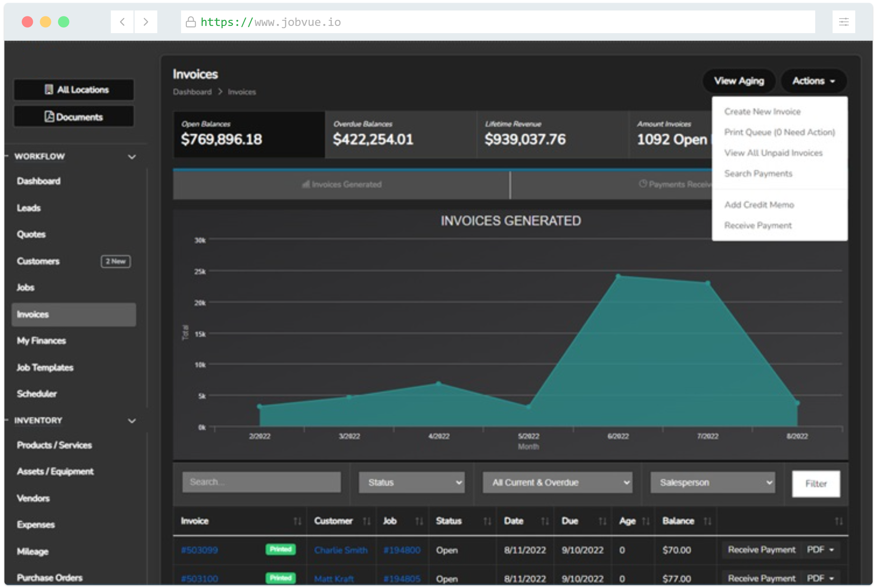The height and width of the screenshot is (588, 877).
Task: Select Invoices in sidebar
Action: (74, 315)
